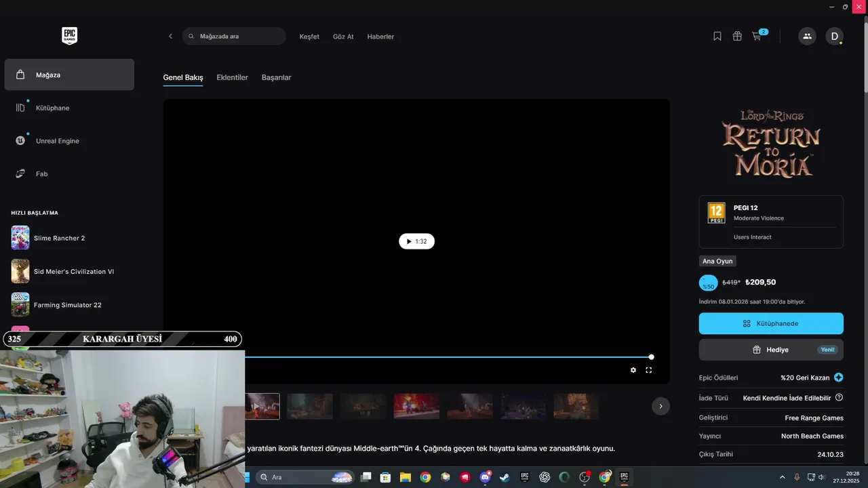Open the Haberler news tab
Image resolution: width=868 pixels, height=488 pixels.
pyautogui.click(x=380, y=37)
